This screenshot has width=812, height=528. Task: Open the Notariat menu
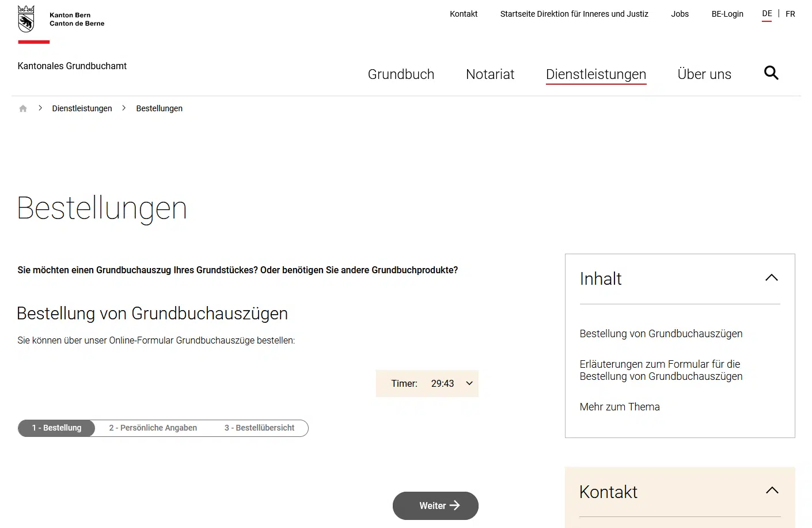pos(490,74)
